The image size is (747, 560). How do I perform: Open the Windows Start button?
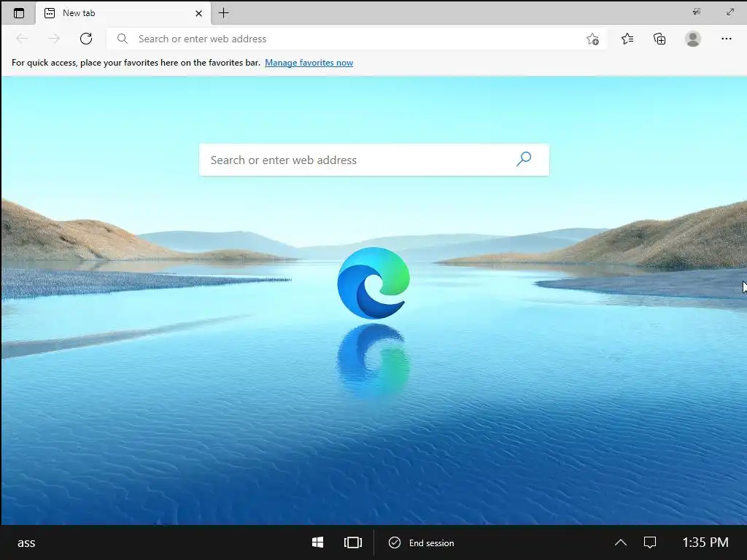[317, 542]
